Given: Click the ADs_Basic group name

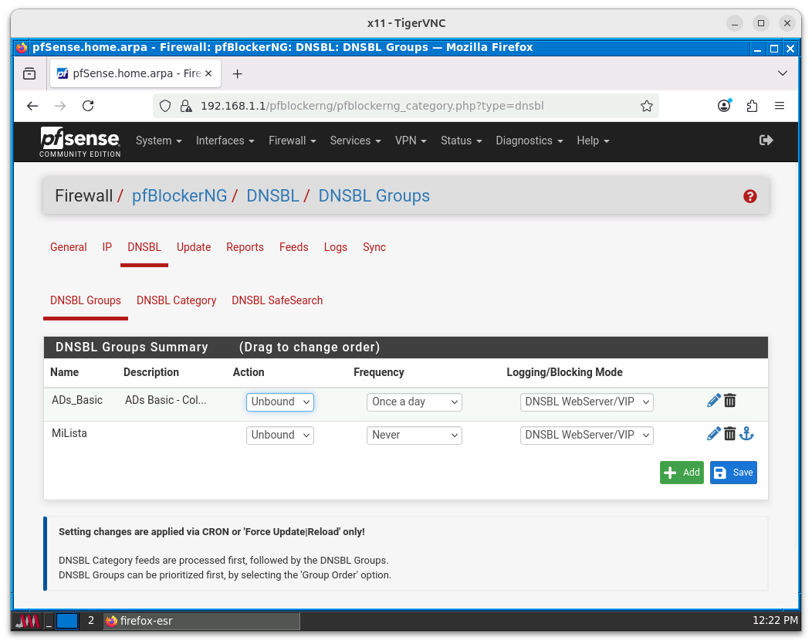Looking at the screenshot, I should pyautogui.click(x=77, y=400).
